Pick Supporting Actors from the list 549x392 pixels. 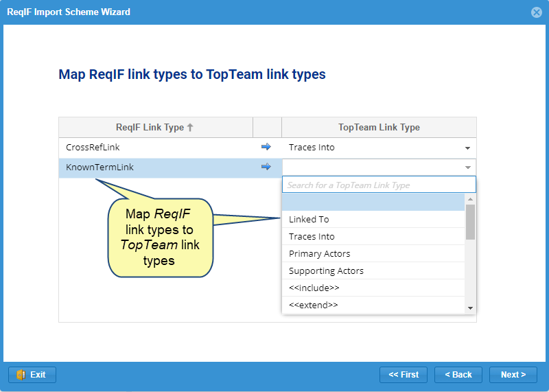[373, 270]
